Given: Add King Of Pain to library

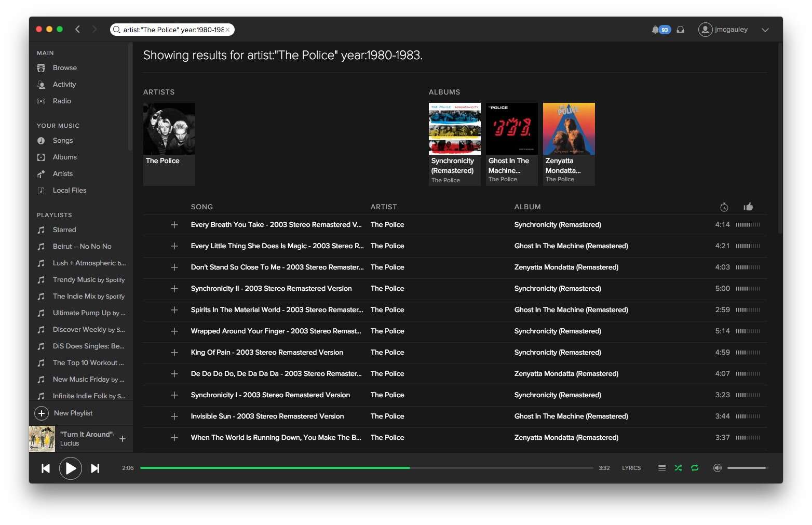Looking at the screenshot, I should 174,353.
